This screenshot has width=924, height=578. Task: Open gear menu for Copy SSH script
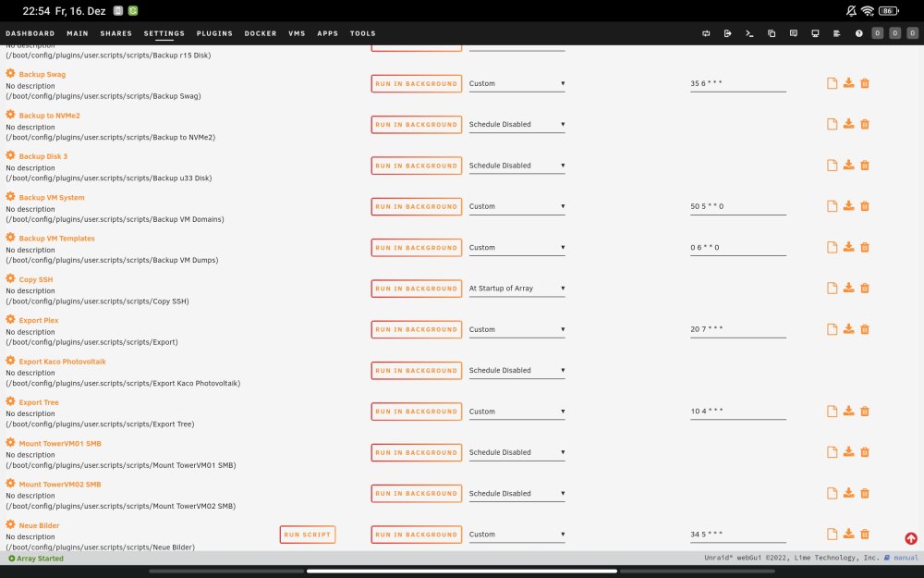(10, 278)
